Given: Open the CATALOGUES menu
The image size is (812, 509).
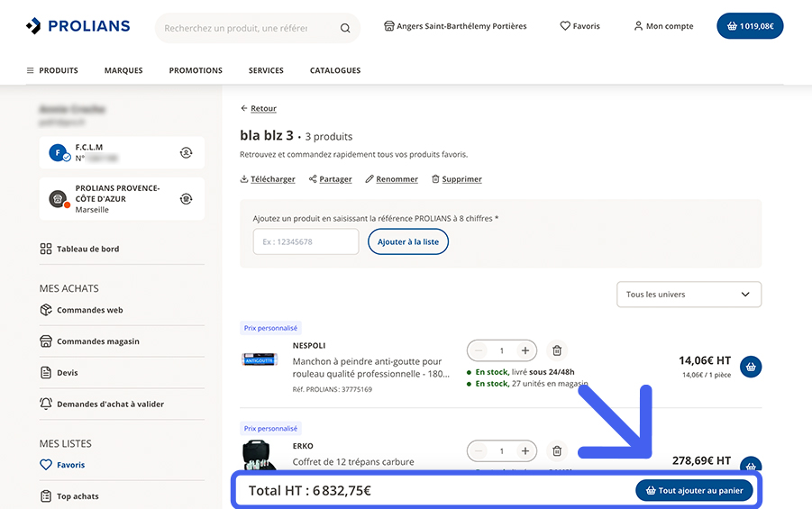Looking at the screenshot, I should [x=335, y=70].
